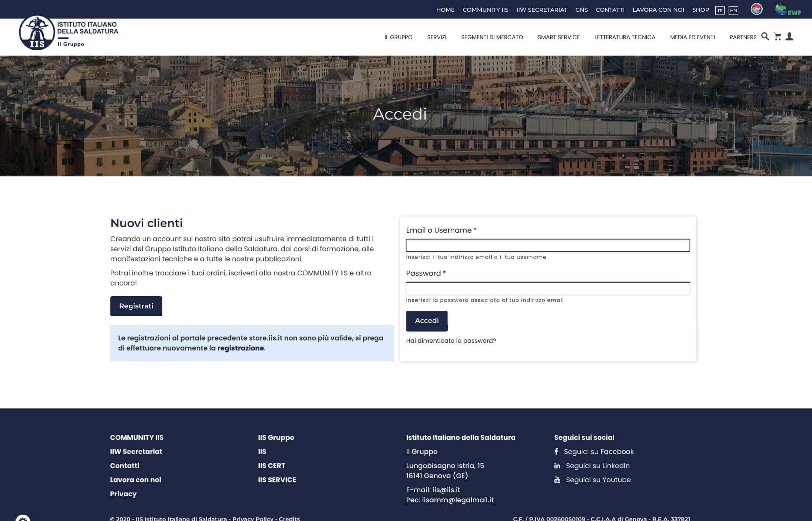
Task: Open IIS CERT footer link
Action: (272, 466)
